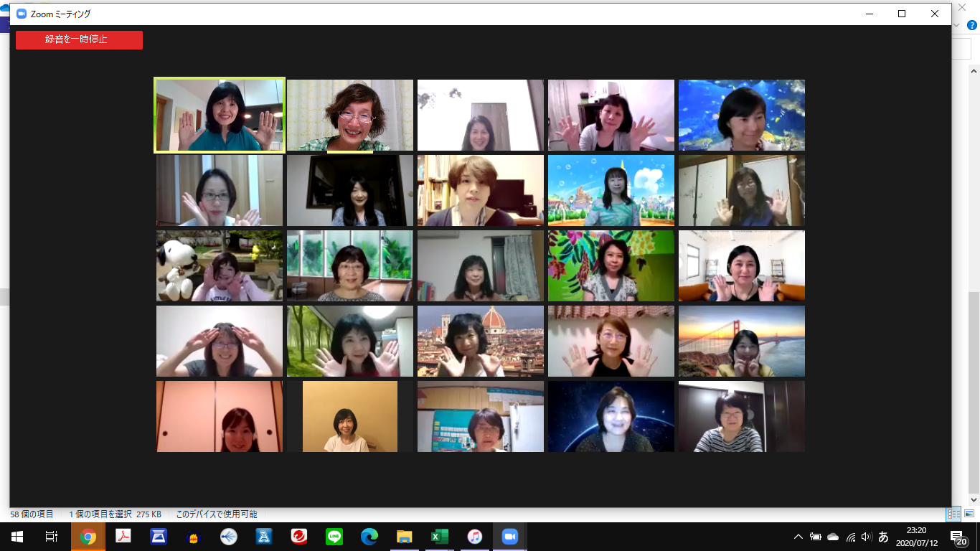Screen dimensions: 980x551
Task: Select video tile with hands on forehead
Action: [x=220, y=341]
